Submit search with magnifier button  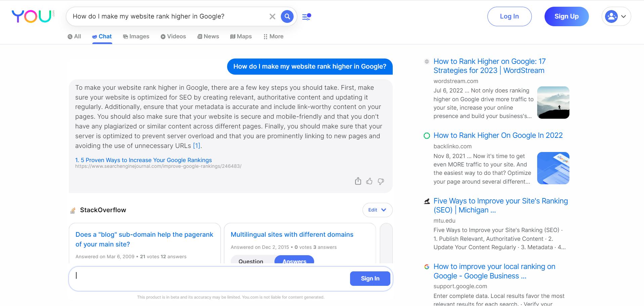[x=287, y=16]
